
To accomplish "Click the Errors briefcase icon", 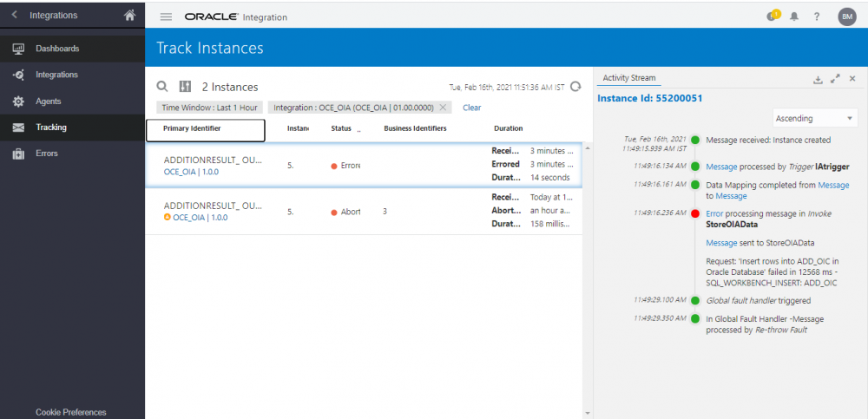I will coord(18,154).
